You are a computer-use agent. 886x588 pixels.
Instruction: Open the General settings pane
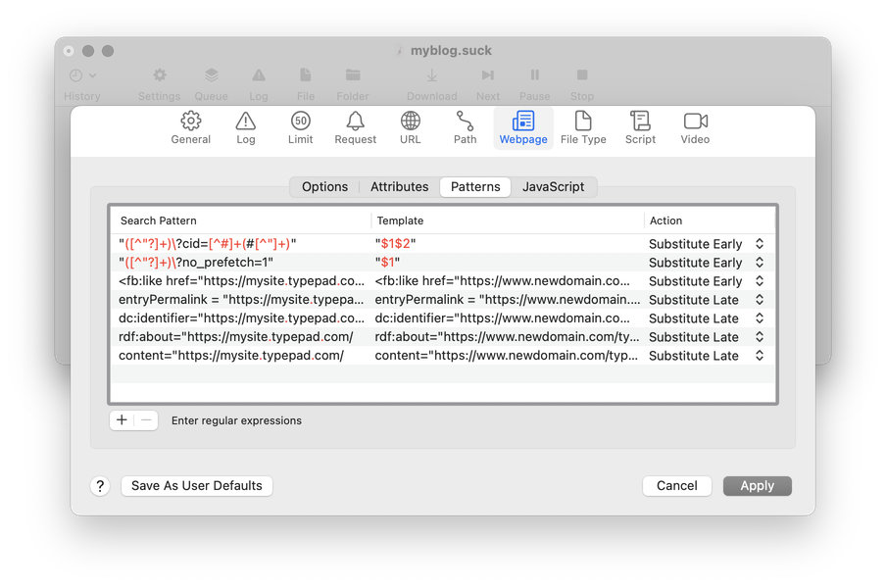(191, 127)
